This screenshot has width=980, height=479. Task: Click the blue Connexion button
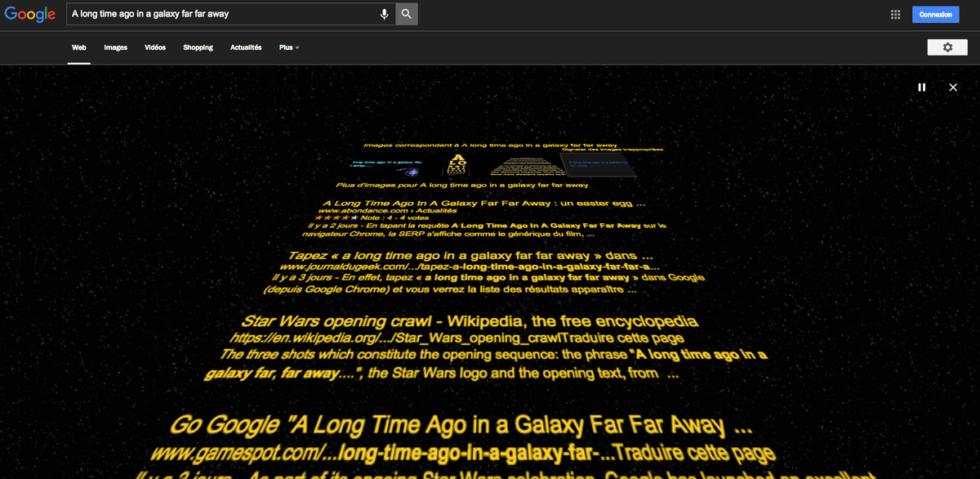click(x=935, y=14)
